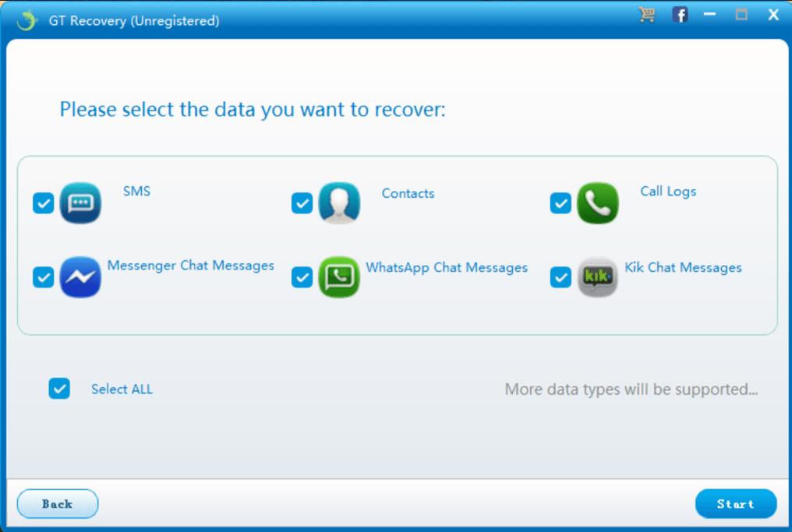
Task: Uncheck the SMS checkbox
Action: click(x=43, y=203)
